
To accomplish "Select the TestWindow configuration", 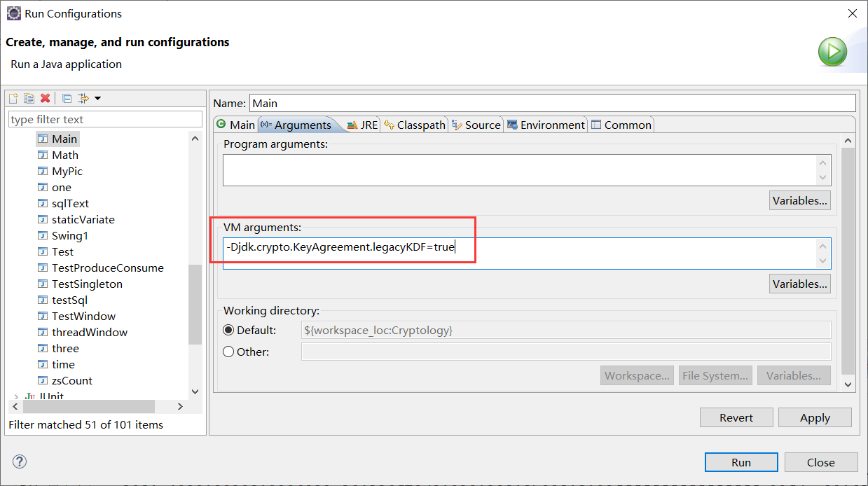I will point(83,316).
